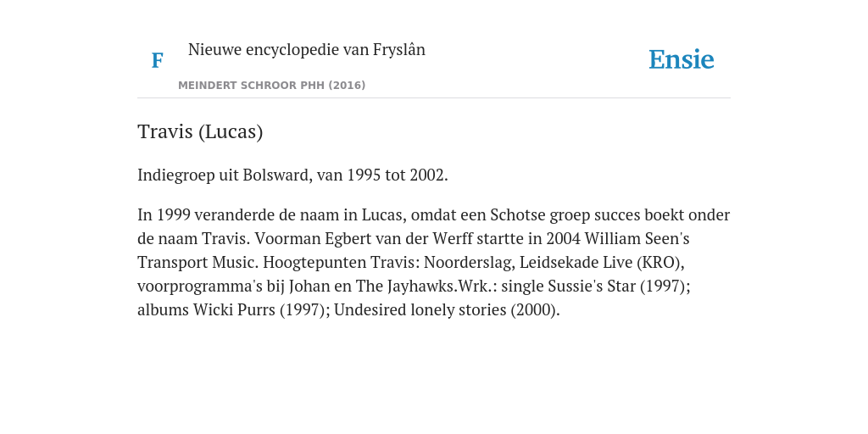Open Nieuwe encyclopedie van Fryslân title link
Viewport: 868px width, 434px height.
pos(307,49)
